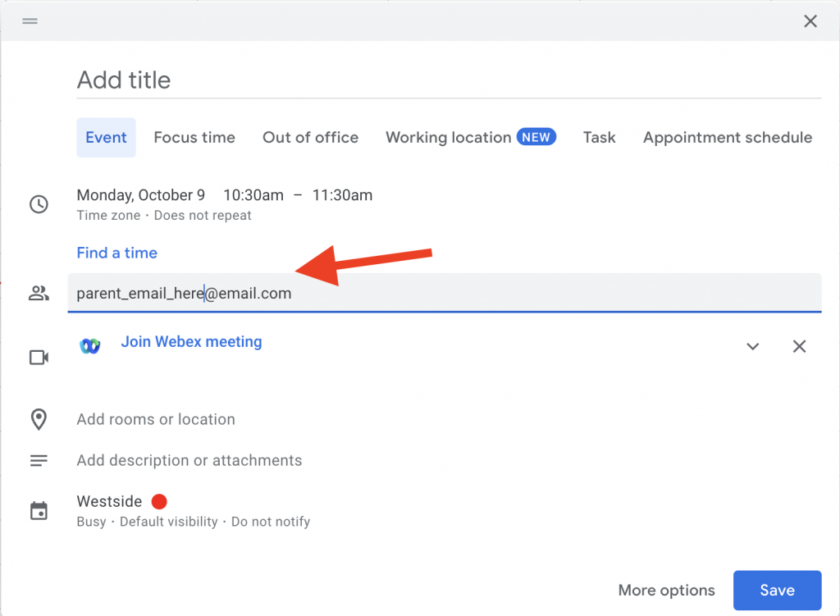Image resolution: width=840 pixels, height=616 pixels.
Task: Remove the Webex meeting conferencing
Action: point(799,347)
